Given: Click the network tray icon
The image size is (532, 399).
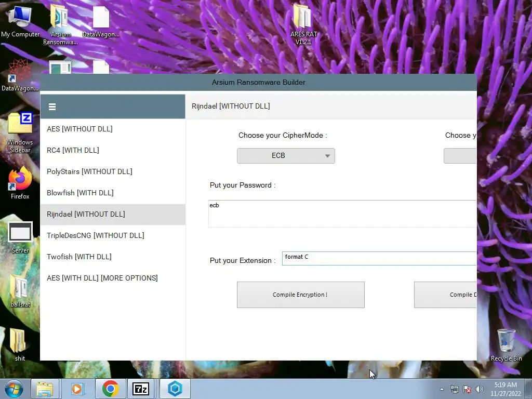Looking at the screenshot, I should [x=454, y=389].
